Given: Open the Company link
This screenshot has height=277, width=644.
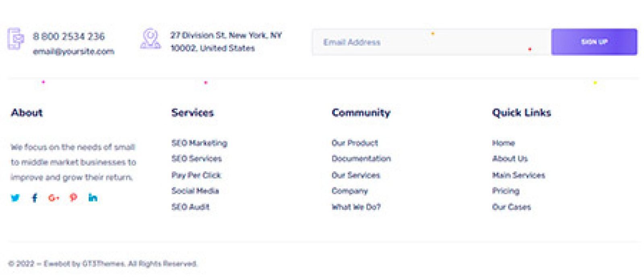Looking at the screenshot, I should pos(349,191).
